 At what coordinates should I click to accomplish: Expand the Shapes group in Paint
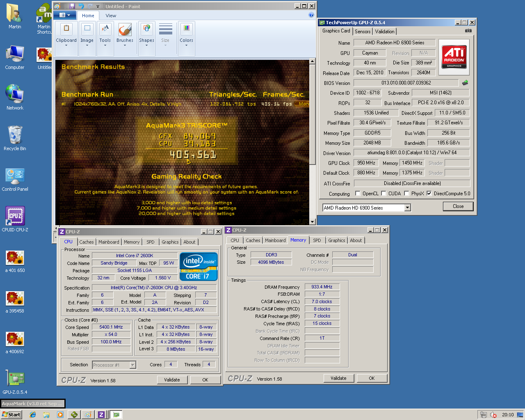click(146, 39)
